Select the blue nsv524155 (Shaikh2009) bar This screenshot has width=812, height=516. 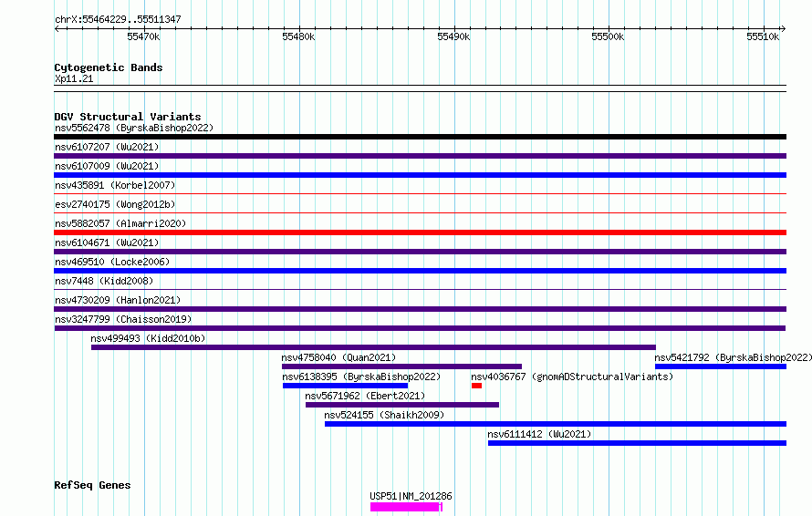(556, 424)
